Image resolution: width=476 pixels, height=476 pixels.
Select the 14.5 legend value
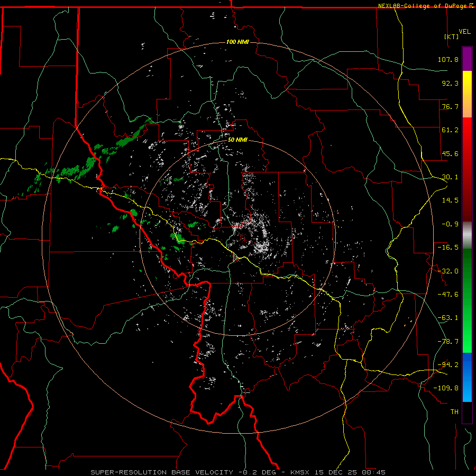[x=450, y=200]
